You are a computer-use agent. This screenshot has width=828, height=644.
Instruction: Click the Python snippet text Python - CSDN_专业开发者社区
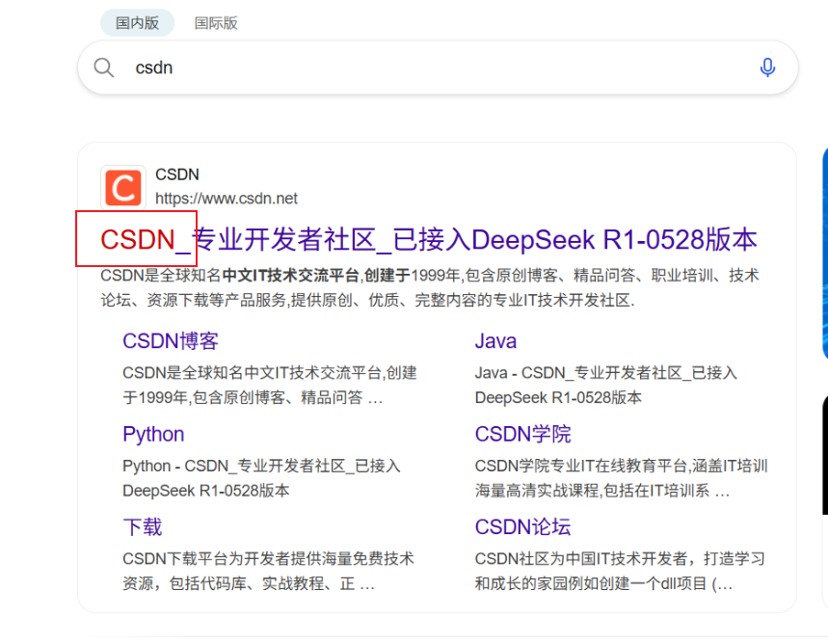[261, 478]
